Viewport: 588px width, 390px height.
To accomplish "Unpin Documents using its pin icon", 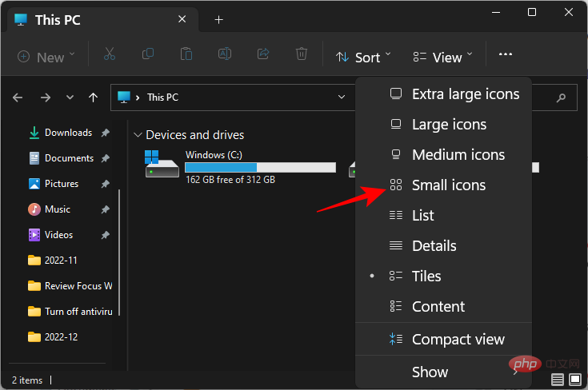I will pyautogui.click(x=106, y=158).
